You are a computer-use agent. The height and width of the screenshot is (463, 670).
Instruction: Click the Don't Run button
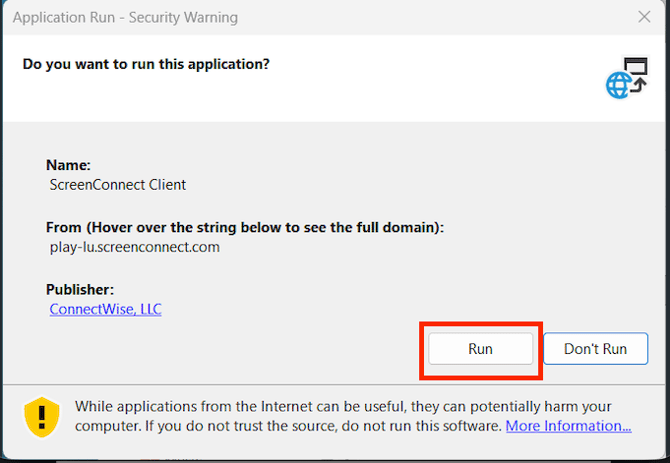pos(596,349)
